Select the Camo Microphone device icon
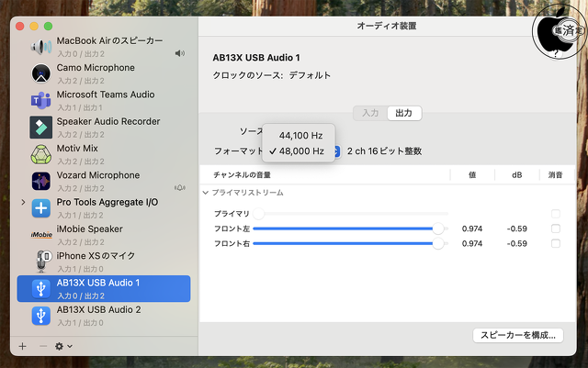This screenshot has width=588, height=368. (x=41, y=73)
